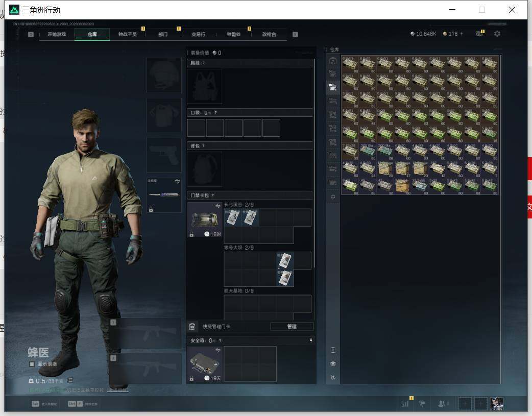Click the sort/organize icon at sidebar bottom
The width and height of the screenshot is (532, 416).
[x=333, y=377]
